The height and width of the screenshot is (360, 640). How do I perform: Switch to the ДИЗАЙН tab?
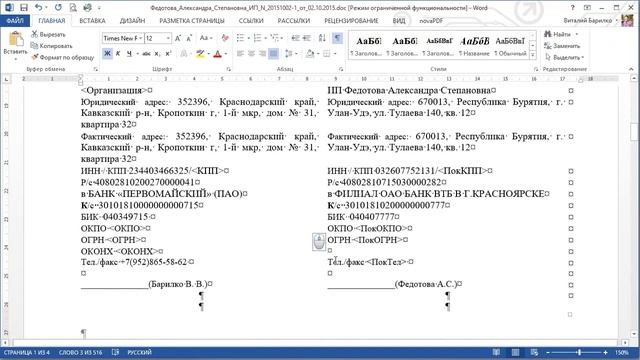pyautogui.click(x=132, y=20)
